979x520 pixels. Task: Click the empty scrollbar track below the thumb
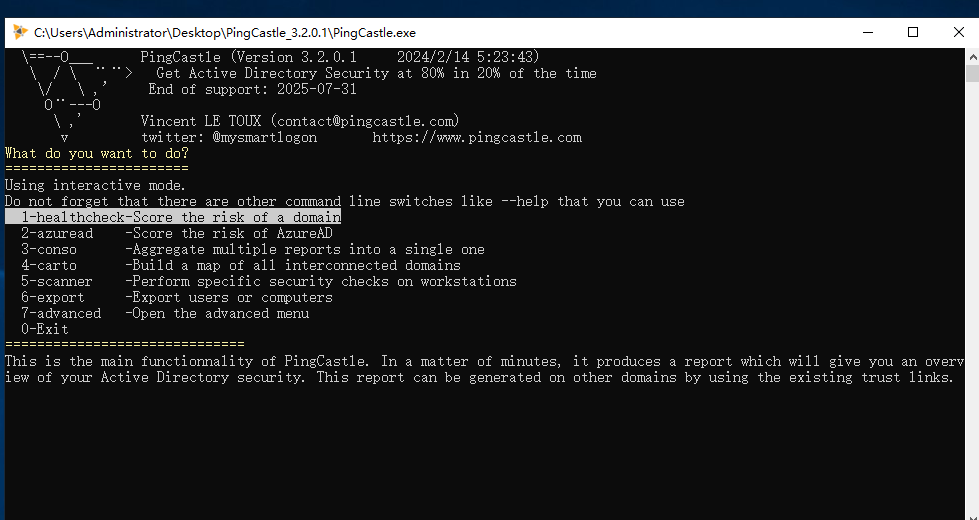point(971,300)
